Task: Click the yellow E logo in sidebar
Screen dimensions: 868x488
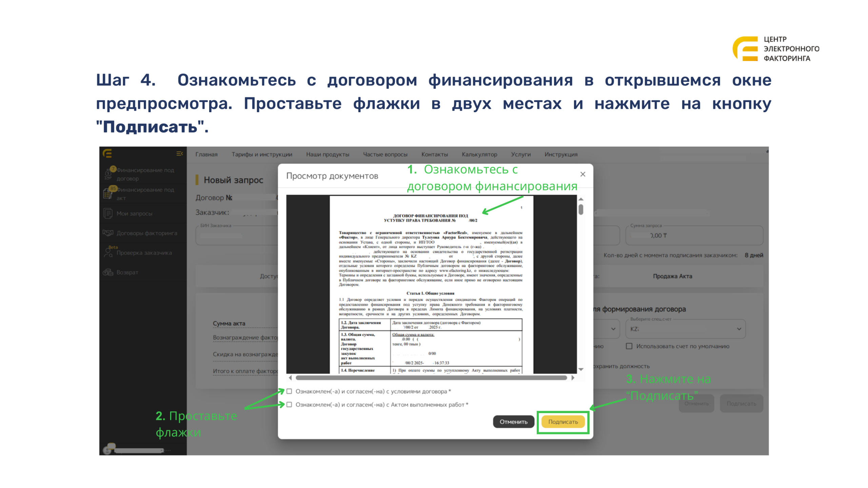Action: click(x=107, y=154)
